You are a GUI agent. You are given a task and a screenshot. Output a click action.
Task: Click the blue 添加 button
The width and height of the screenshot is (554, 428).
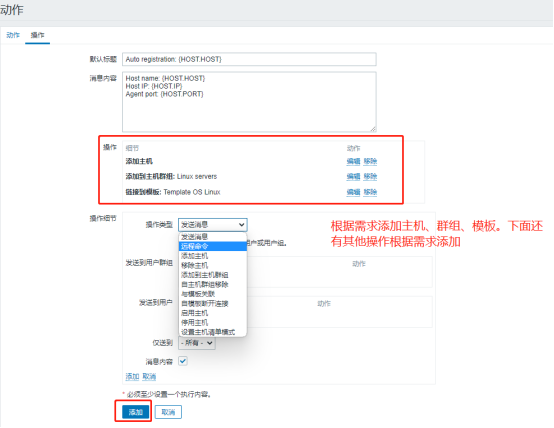coord(135,412)
